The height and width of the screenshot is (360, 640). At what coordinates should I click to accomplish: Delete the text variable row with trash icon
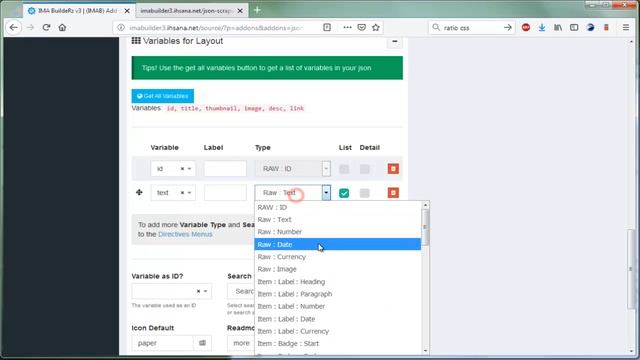(x=393, y=193)
